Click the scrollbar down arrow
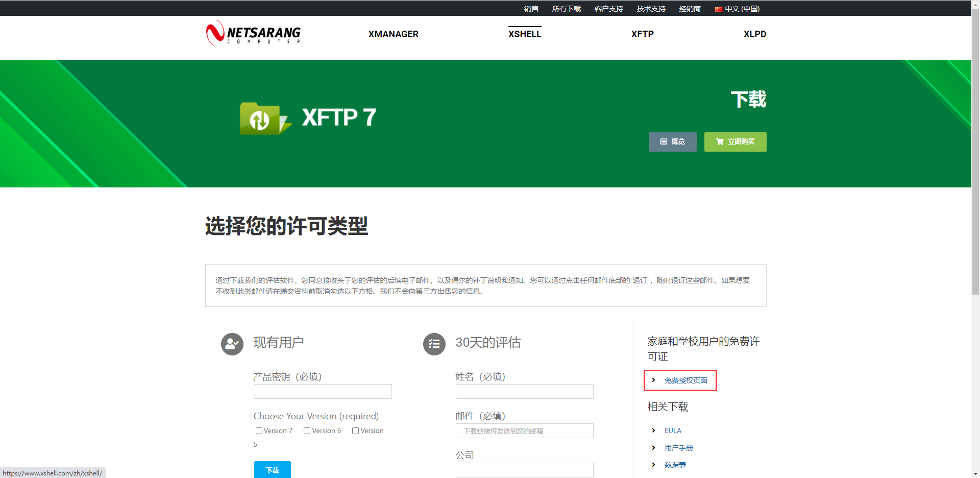This screenshot has width=980, height=478. [975, 473]
